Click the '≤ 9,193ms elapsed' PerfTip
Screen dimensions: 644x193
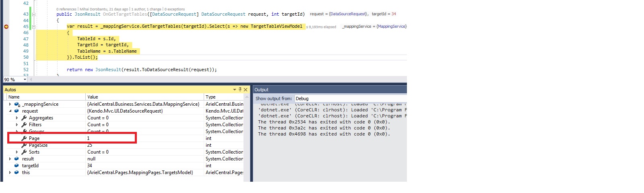tap(321, 27)
